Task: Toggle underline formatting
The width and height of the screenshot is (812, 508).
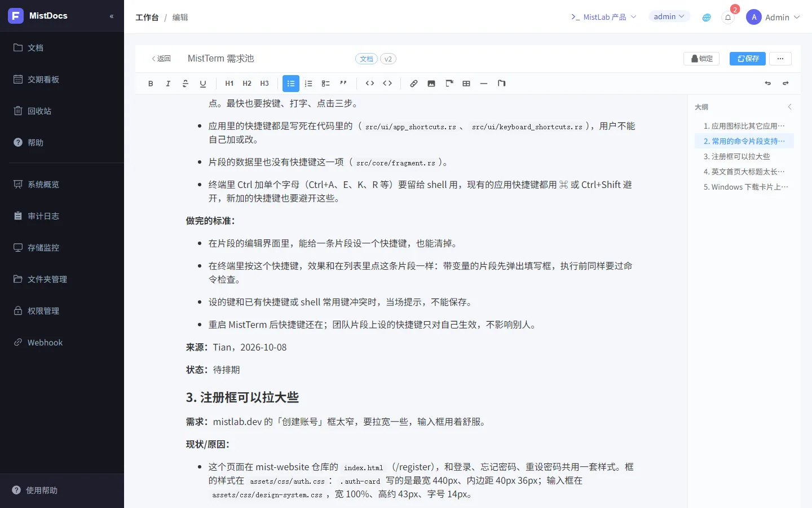Action: tap(203, 84)
